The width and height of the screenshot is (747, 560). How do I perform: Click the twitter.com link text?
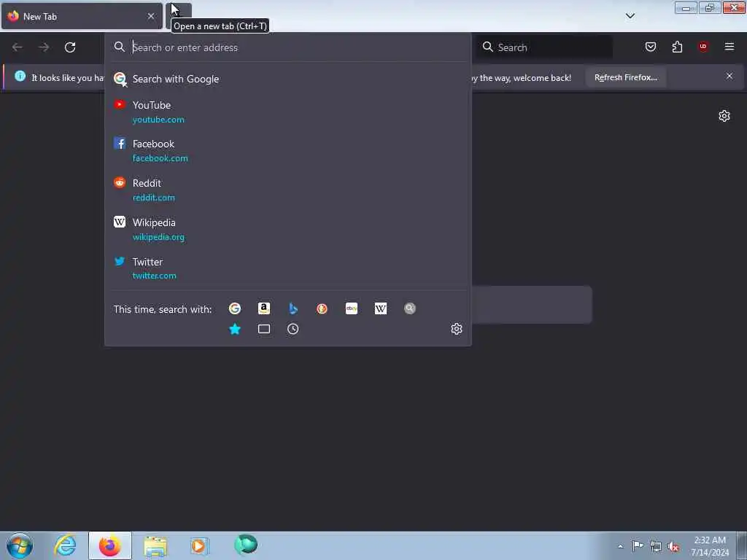155,276
